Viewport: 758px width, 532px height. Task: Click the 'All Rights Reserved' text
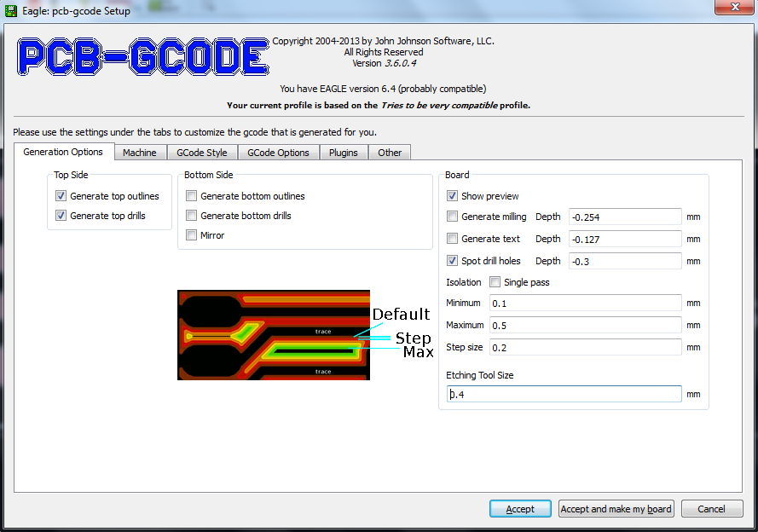pyautogui.click(x=384, y=52)
